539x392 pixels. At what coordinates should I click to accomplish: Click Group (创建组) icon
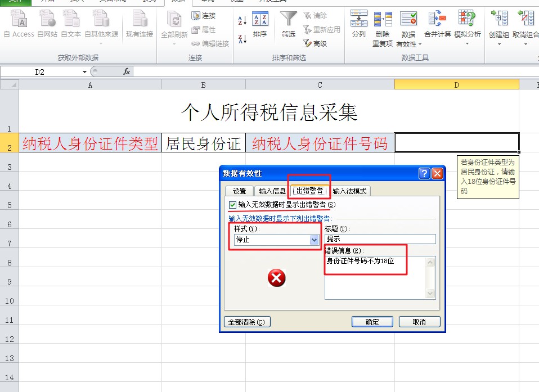(x=499, y=19)
